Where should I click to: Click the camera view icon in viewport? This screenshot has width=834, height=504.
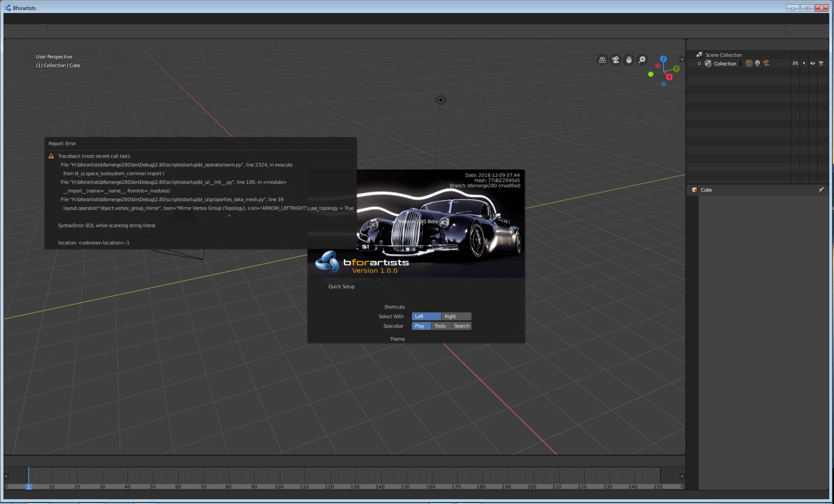point(615,60)
